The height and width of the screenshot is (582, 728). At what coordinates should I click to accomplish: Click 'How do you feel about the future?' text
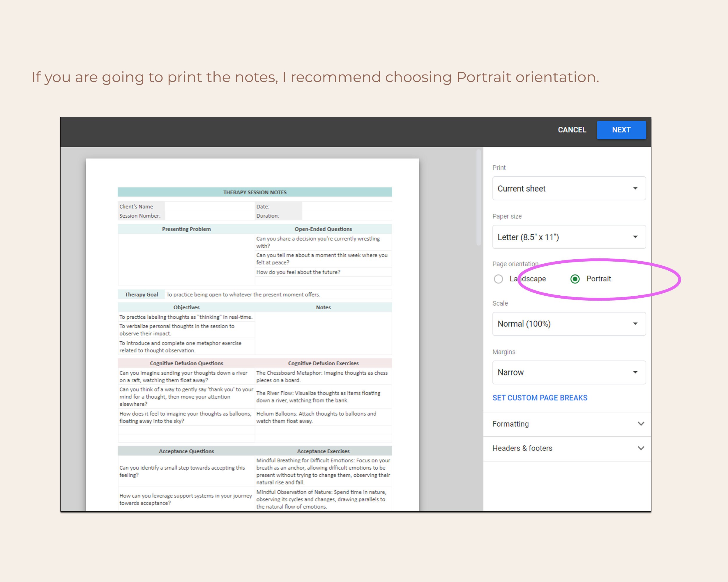[x=298, y=272]
